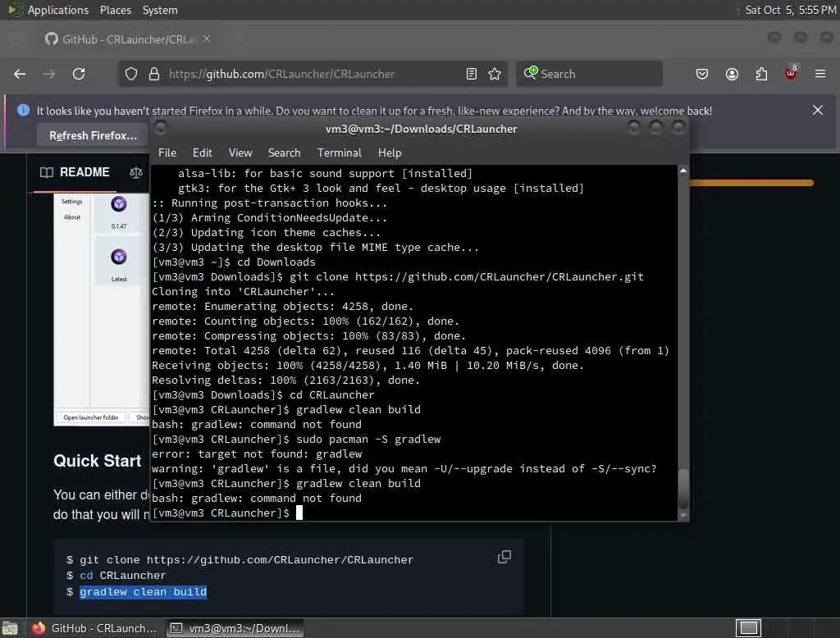The height and width of the screenshot is (638, 840).
Task: Open the Applications menu in top panel
Action: [58, 10]
